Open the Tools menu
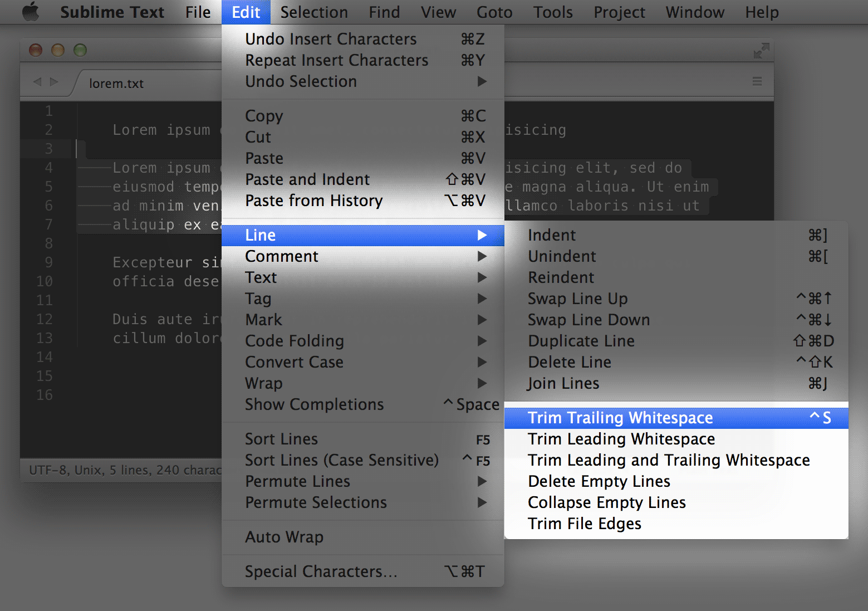 (553, 12)
